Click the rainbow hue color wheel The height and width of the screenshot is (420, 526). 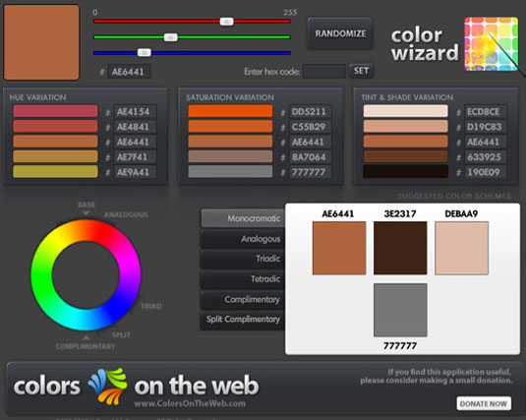[86, 275]
